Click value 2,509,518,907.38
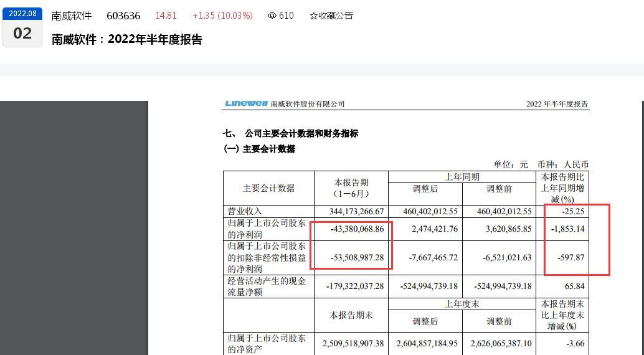The width and height of the screenshot is (644, 355). point(353,344)
